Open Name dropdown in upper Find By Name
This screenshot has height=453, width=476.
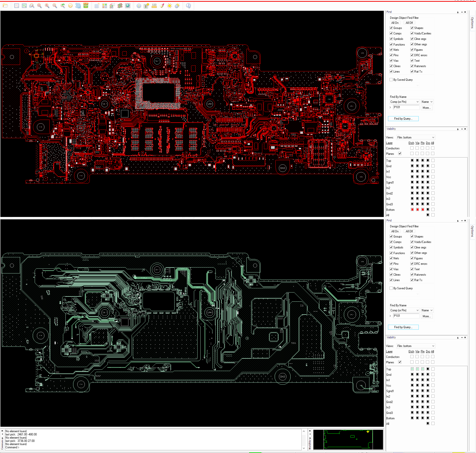[427, 102]
